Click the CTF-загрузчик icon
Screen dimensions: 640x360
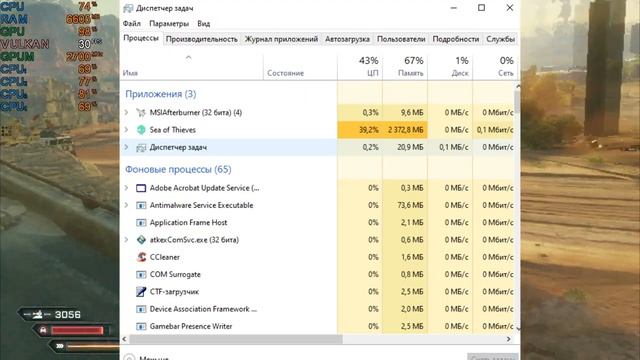point(141,292)
